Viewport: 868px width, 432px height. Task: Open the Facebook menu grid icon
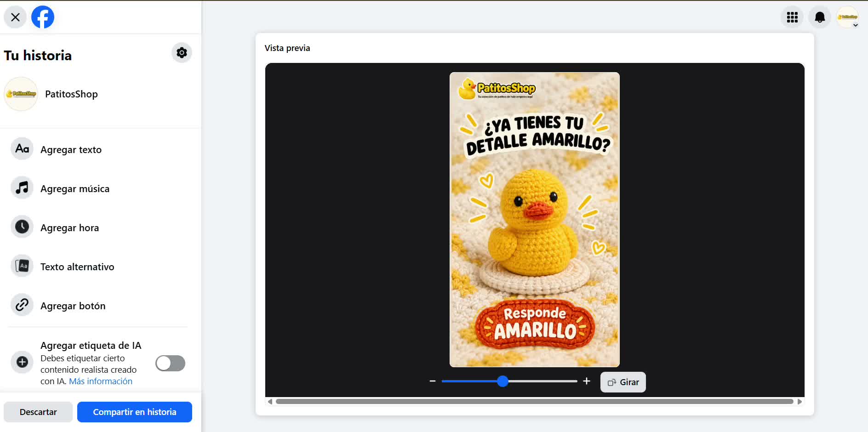click(x=792, y=17)
